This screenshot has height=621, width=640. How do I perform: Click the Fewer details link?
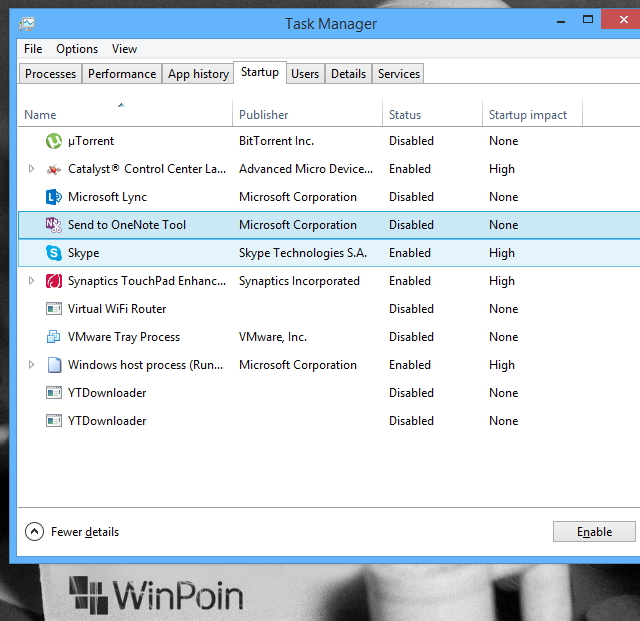click(85, 532)
